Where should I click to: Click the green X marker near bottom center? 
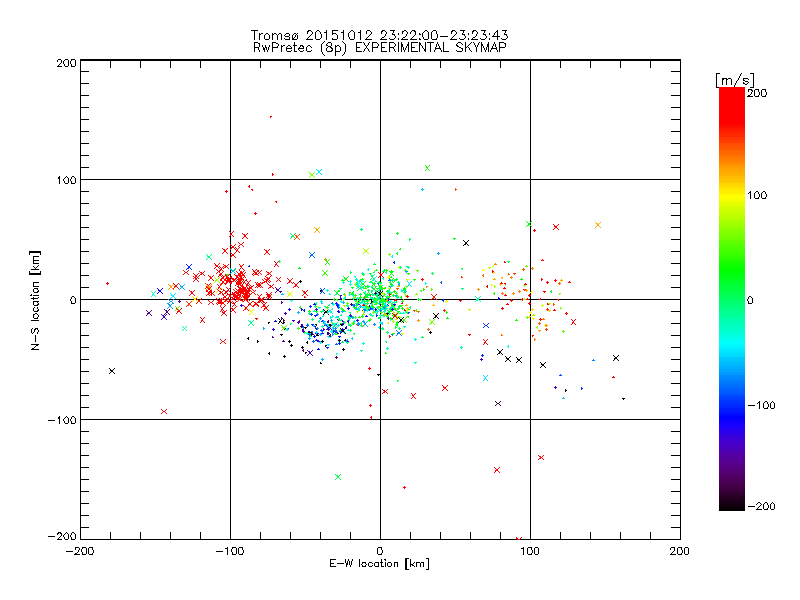click(338, 477)
